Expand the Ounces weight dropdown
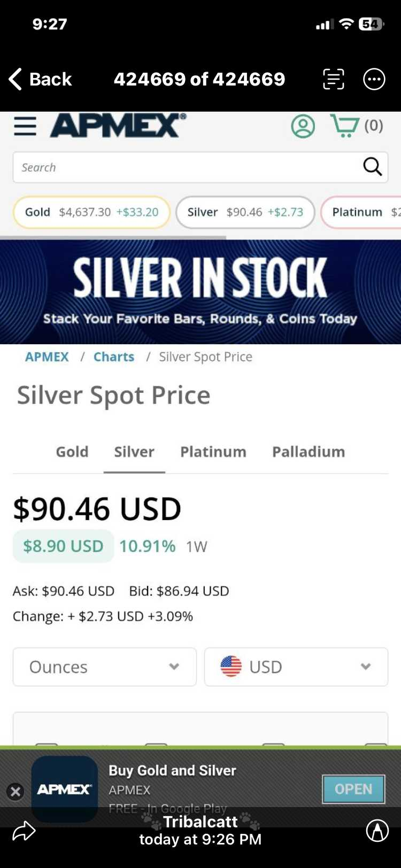Viewport: 401px width, 868px height. (x=105, y=667)
